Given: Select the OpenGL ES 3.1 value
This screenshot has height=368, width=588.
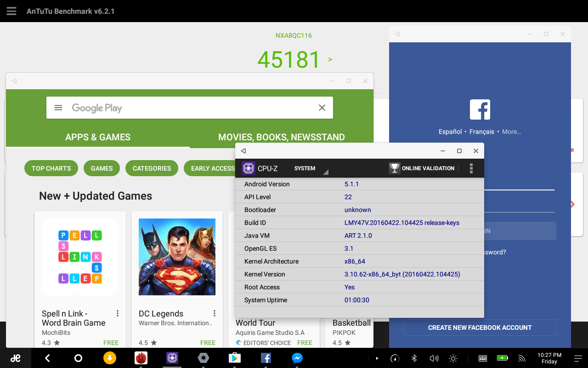Looking at the screenshot, I should 349,248.
